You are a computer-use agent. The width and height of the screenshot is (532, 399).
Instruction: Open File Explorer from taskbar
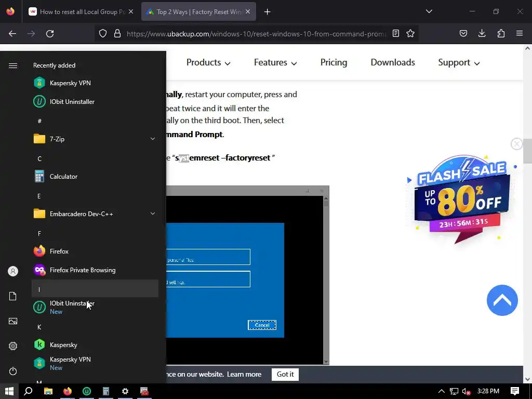tap(48, 391)
